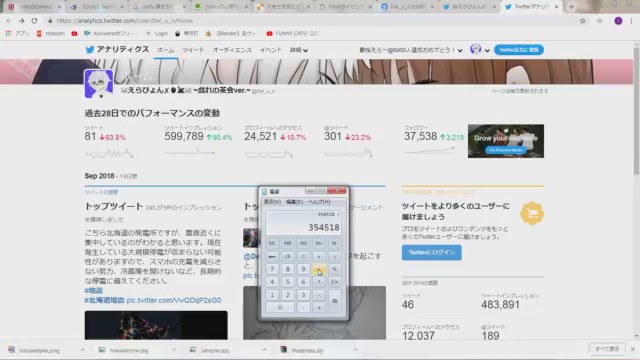640x360 pixels.
Task: Open a new browser tab with plus
Action: pos(571,7)
